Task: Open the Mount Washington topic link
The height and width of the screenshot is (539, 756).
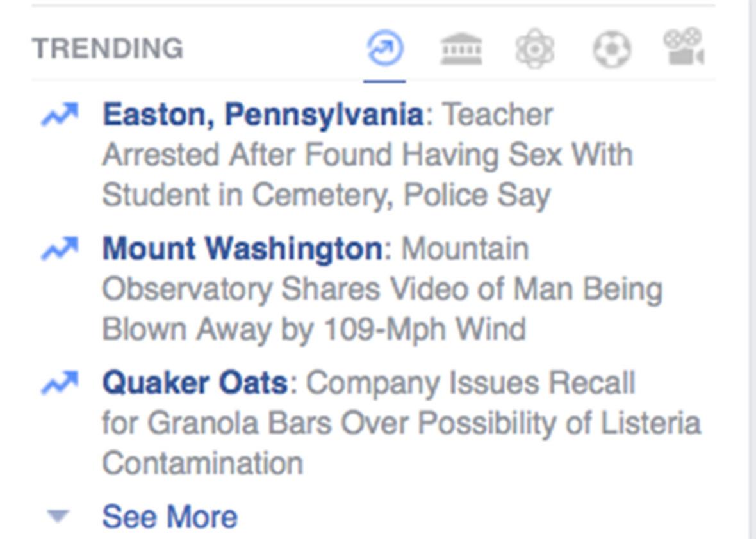Action: tap(243, 249)
